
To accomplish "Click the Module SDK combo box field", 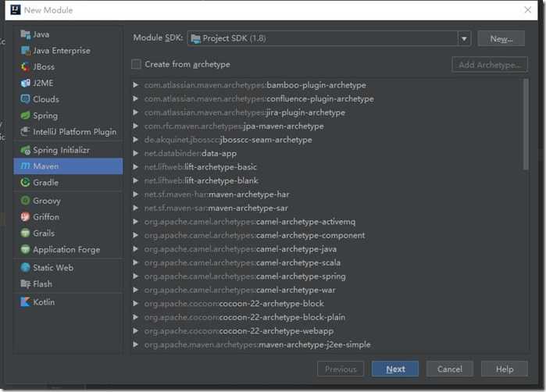I will tap(329, 38).
